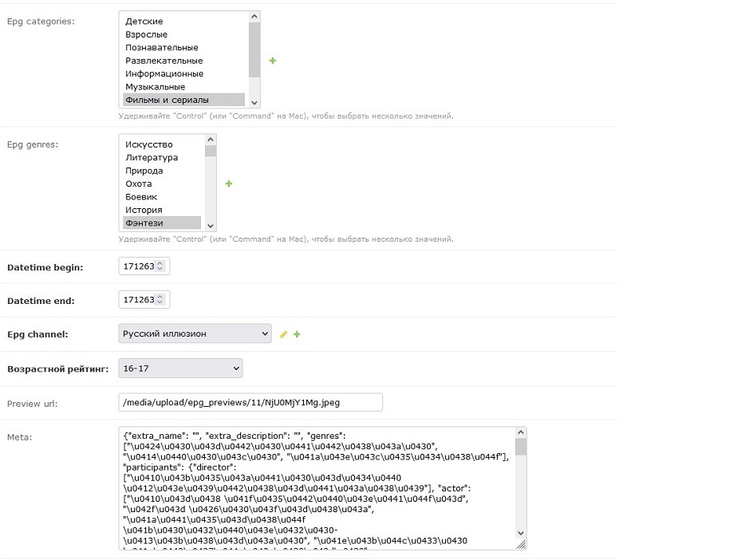Click the Epg genres list scroll-up arrow
741x560 pixels.
tap(211, 140)
